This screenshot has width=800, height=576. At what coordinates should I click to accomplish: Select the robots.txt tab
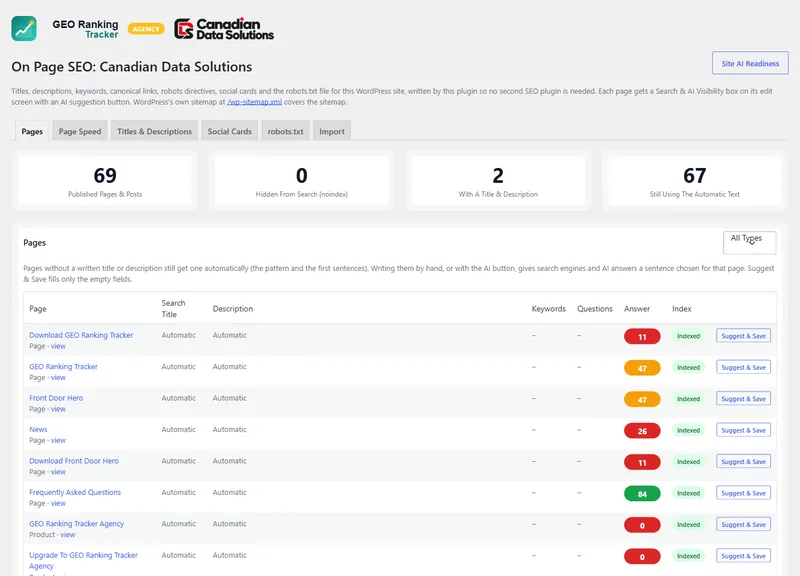286,131
